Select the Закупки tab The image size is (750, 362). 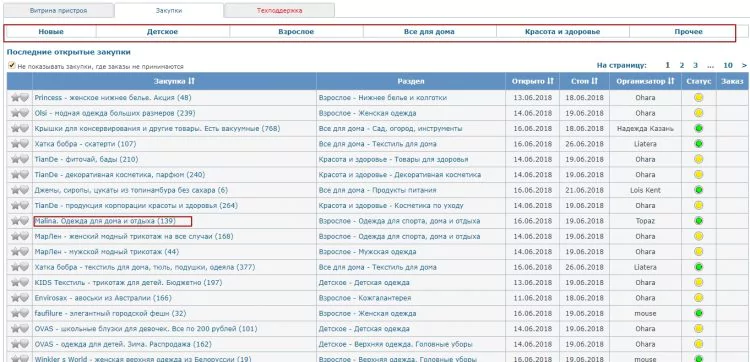click(x=169, y=11)
